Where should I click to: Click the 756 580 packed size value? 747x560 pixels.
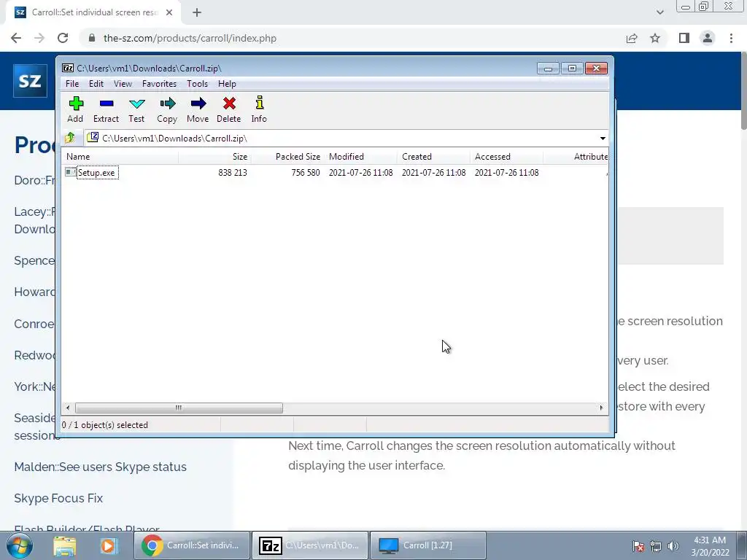click(306, 172)
